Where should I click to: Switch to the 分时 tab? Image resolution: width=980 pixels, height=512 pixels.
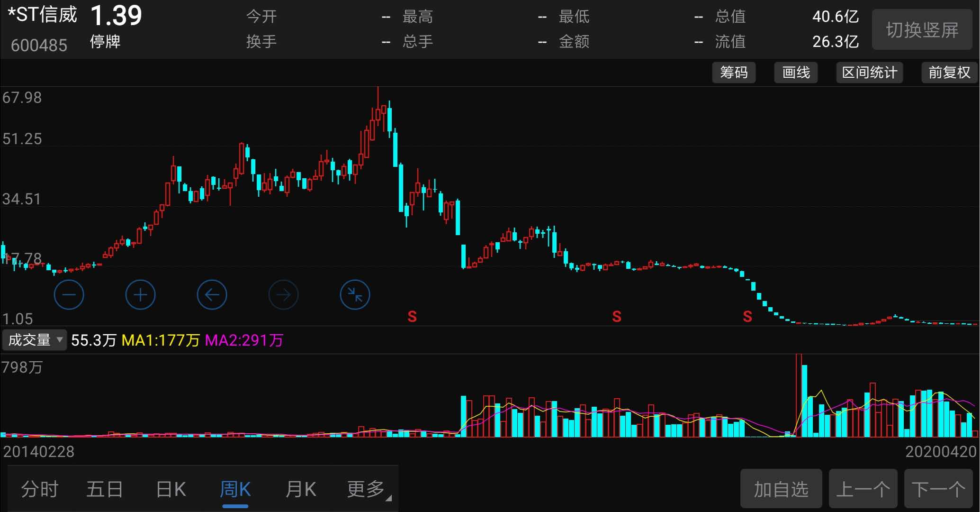pyautogui.click(x=40, y=489)
